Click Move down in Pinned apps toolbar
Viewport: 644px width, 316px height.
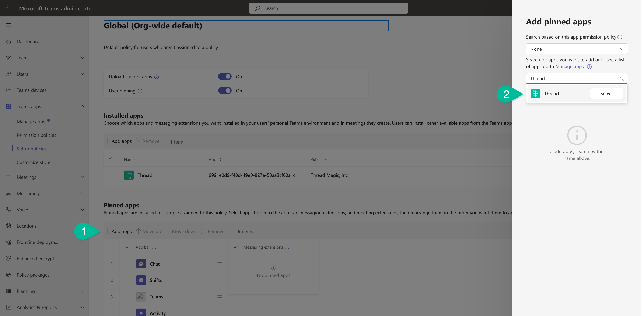tap(181, 231)
